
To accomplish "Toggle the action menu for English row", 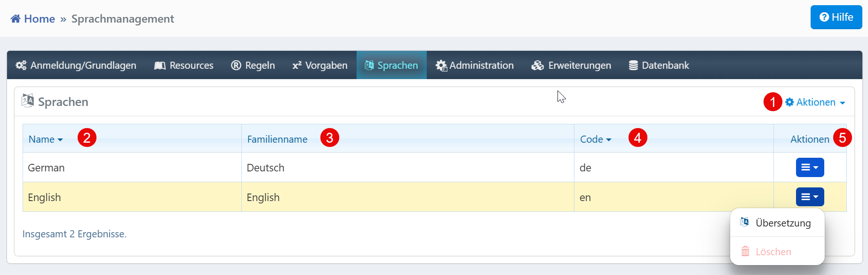I will tap(810, 197).
